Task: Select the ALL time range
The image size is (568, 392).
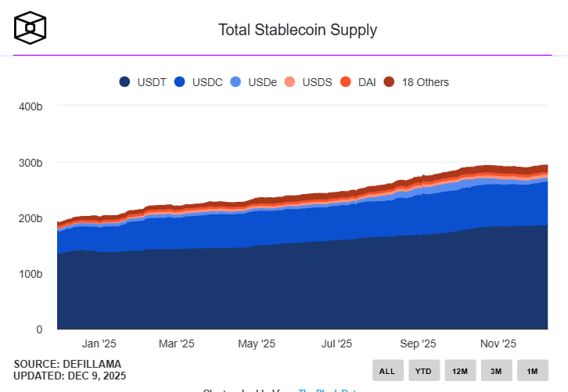Action: click(386, 370)
